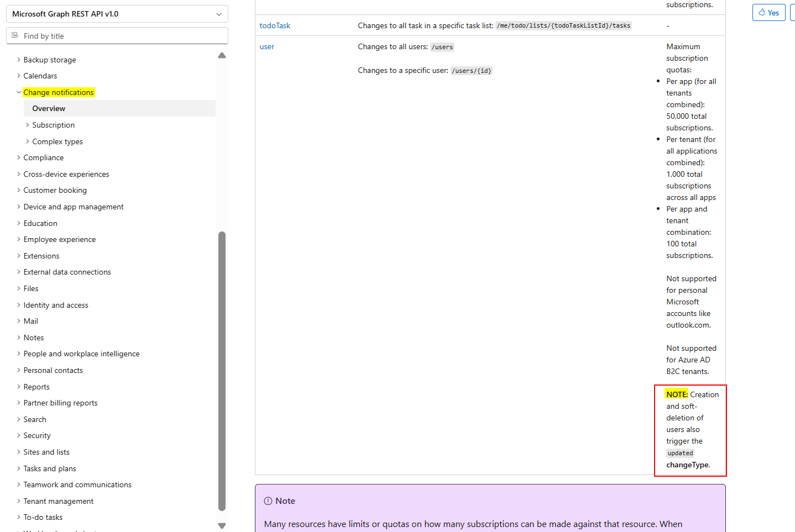Screen dimensions: 795x532
Task: Open the Reports section
Action: [x=36, y=387]
